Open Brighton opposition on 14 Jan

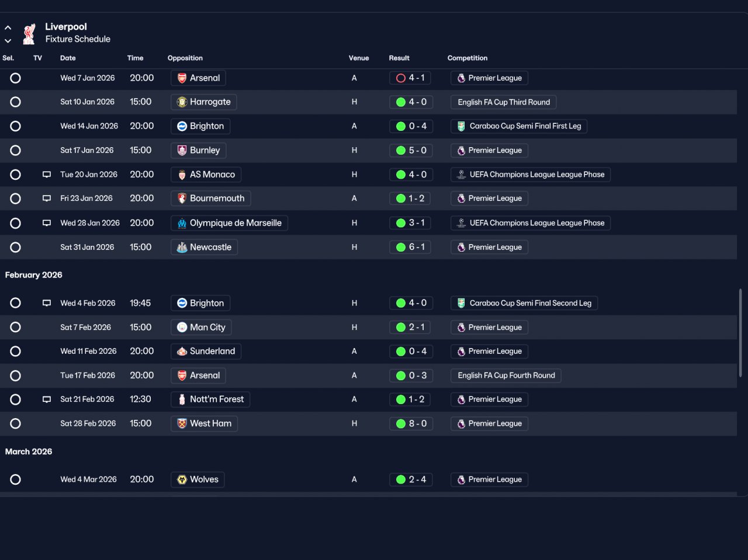pos(200,126)
